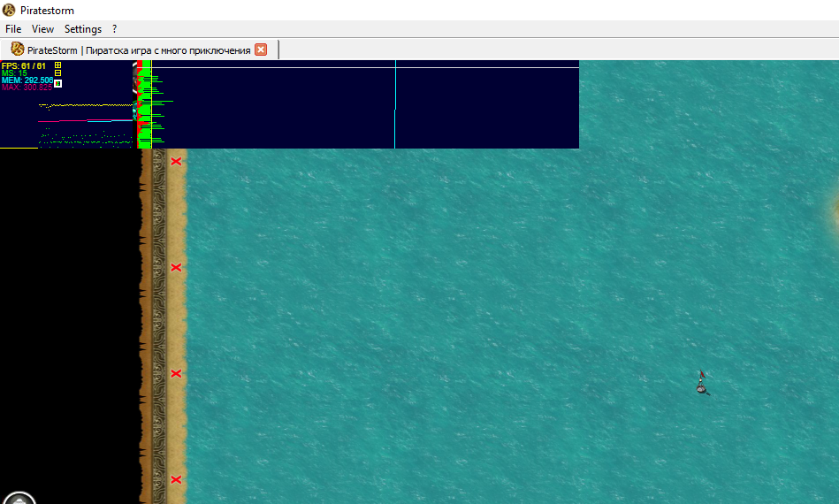Open the Settings menu
Viewport: 839px width, 504px height.
click(x=83, y=29)
